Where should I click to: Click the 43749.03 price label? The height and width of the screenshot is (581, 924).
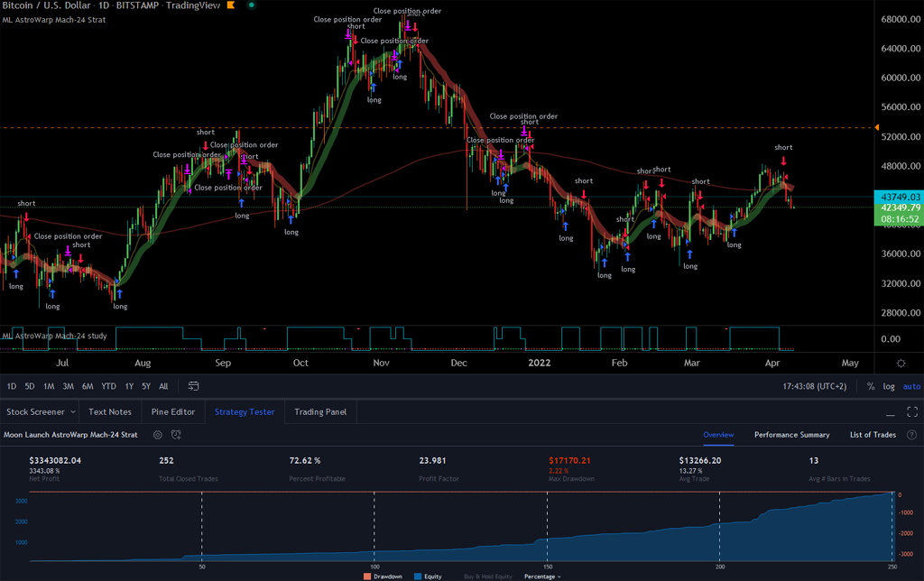900,197
